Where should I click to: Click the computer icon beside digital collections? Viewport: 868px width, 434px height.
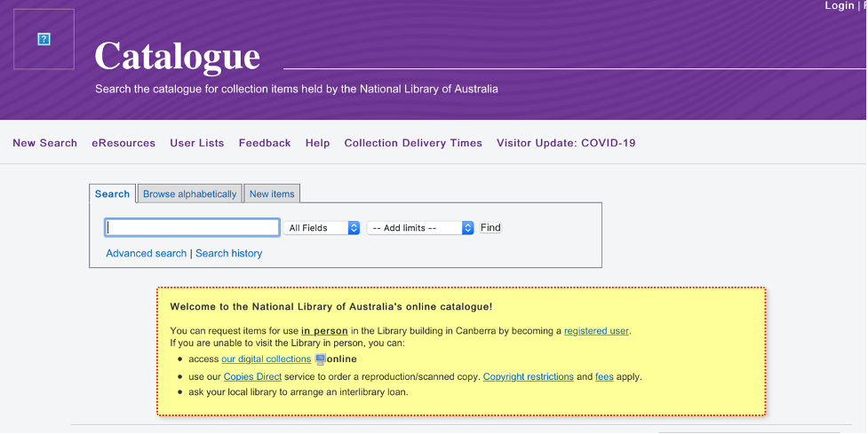click(320, 359)
